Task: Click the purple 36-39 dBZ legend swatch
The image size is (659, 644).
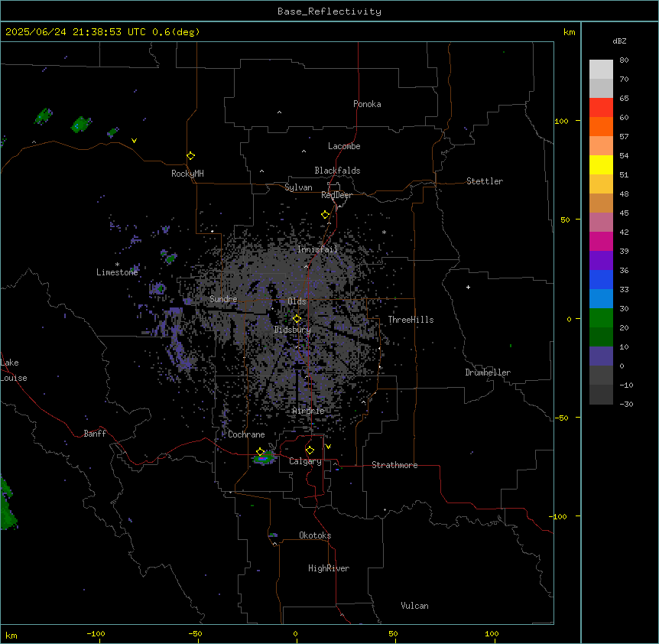Action: tap(601, 261)
